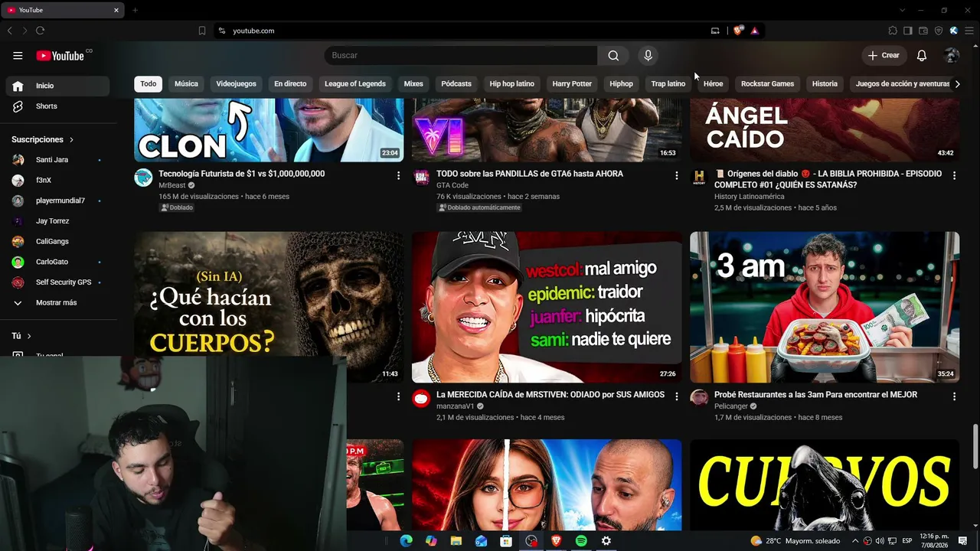Open the Self Security GPS channel
980x551 pixels.
point(57,282)
